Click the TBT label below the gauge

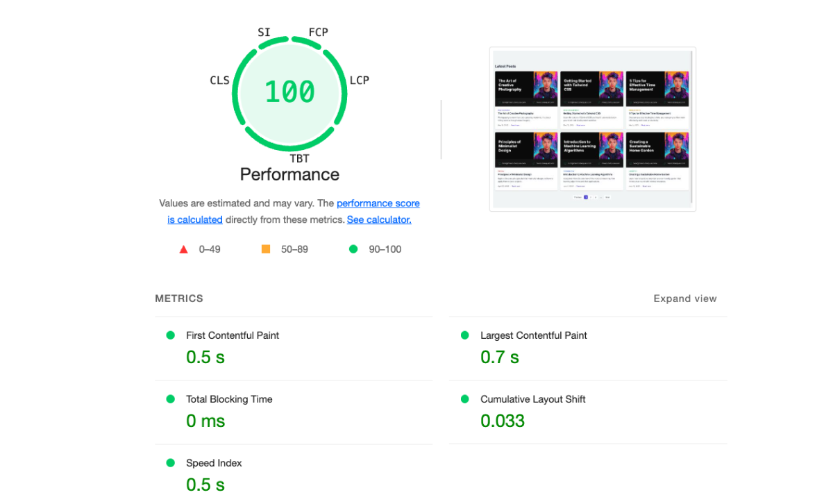tap(299, 159)
